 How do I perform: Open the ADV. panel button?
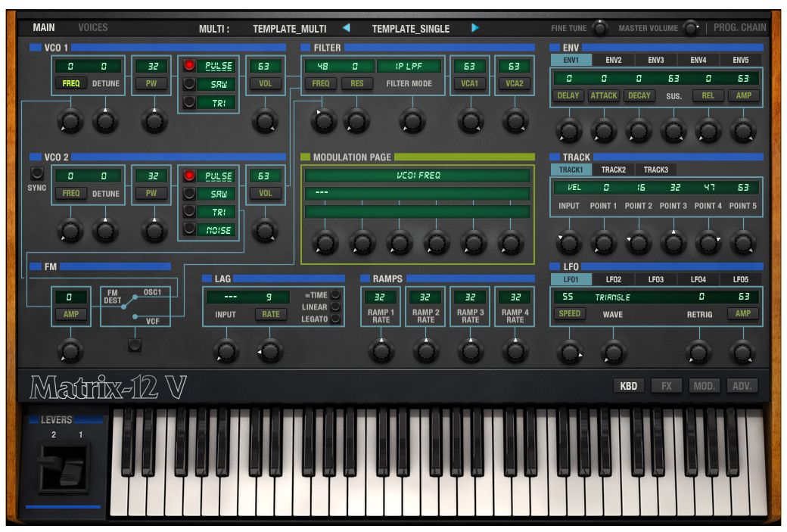742,386
